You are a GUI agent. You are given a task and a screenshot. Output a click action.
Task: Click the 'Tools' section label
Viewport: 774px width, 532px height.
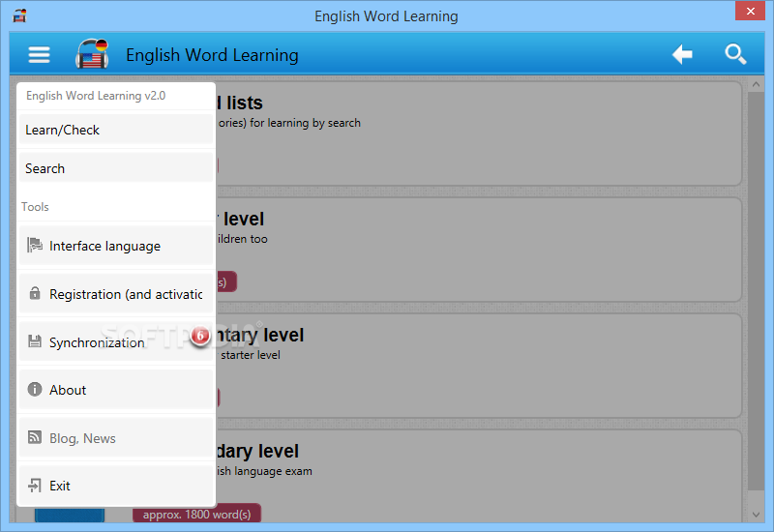[x=35, y=207]
